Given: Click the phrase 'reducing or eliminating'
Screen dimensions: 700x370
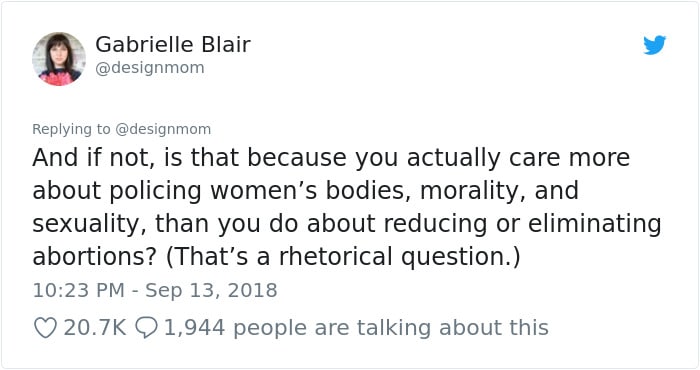Looking at the screenshot, I should tap(522, 224).
